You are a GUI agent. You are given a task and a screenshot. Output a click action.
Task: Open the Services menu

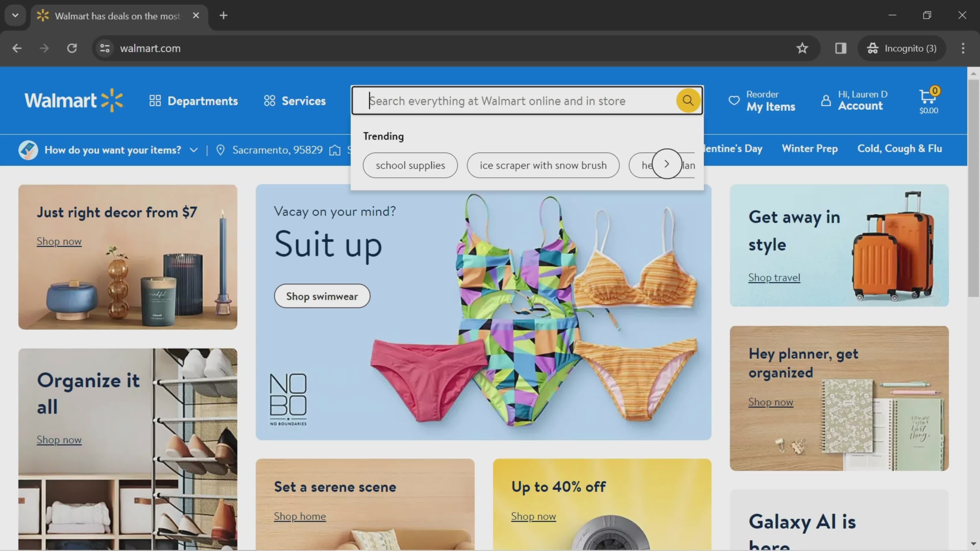tap(295, 101)
